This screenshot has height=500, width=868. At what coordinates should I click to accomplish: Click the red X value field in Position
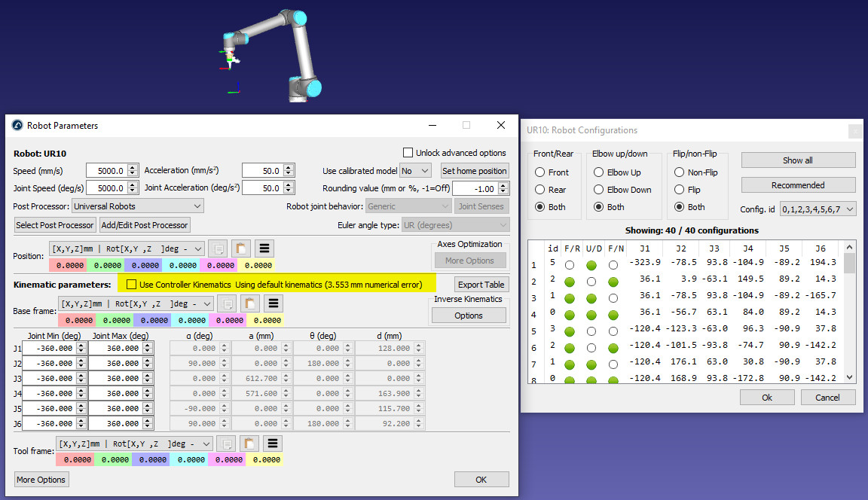(68, 265)
